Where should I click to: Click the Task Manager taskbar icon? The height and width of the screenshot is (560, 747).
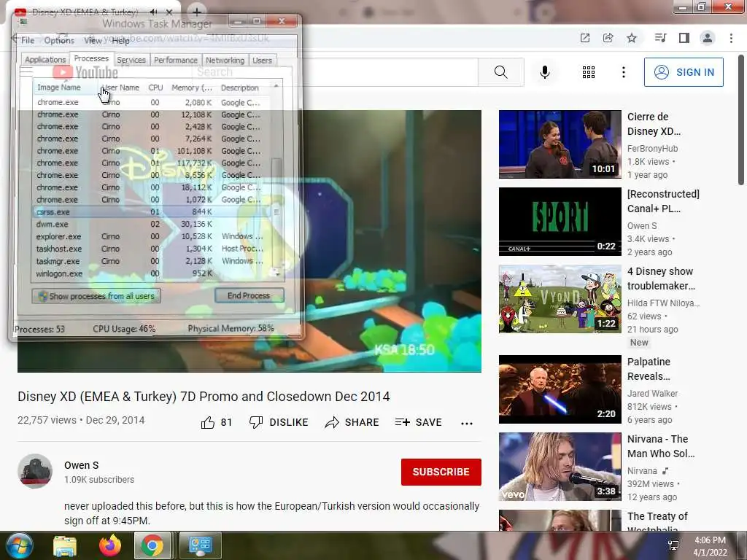pos(200,545)
